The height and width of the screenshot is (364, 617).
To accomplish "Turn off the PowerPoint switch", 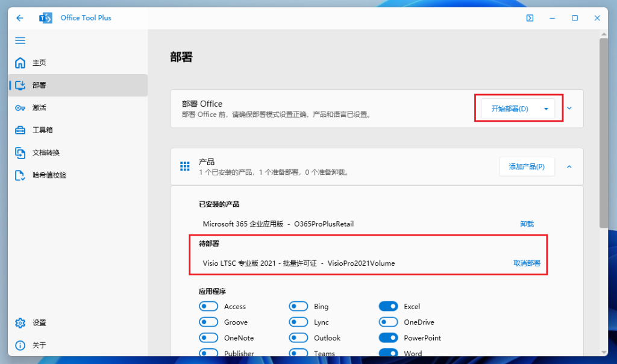I will [389, 337].
